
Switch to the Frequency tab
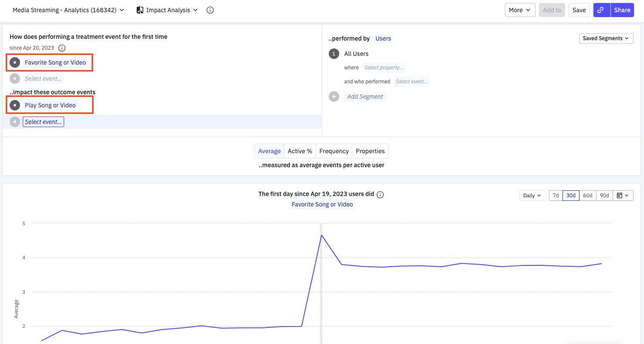(334, 151)
